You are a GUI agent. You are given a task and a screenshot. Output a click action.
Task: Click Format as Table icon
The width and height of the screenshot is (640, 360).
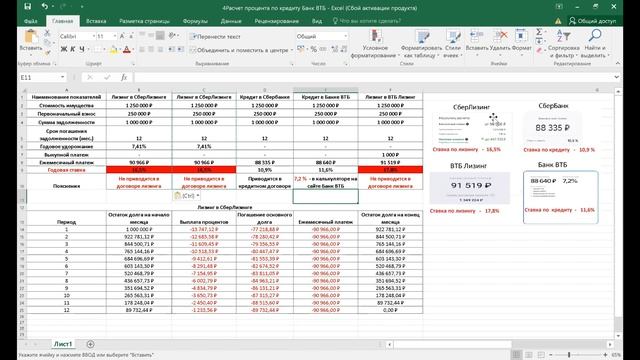422,36
